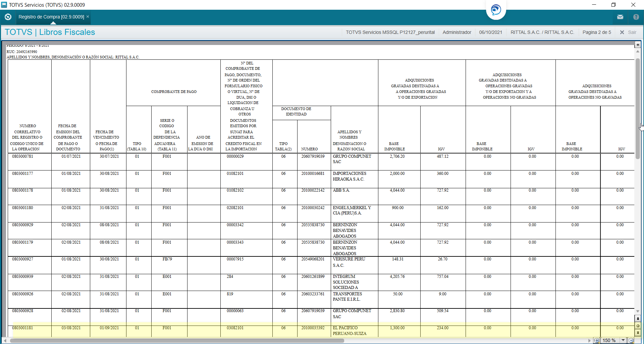Click the document number 00007915

235,259
